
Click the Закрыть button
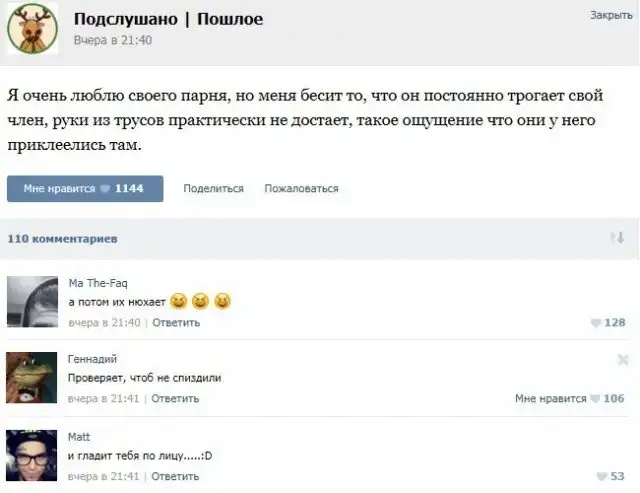tap(610, 15)
